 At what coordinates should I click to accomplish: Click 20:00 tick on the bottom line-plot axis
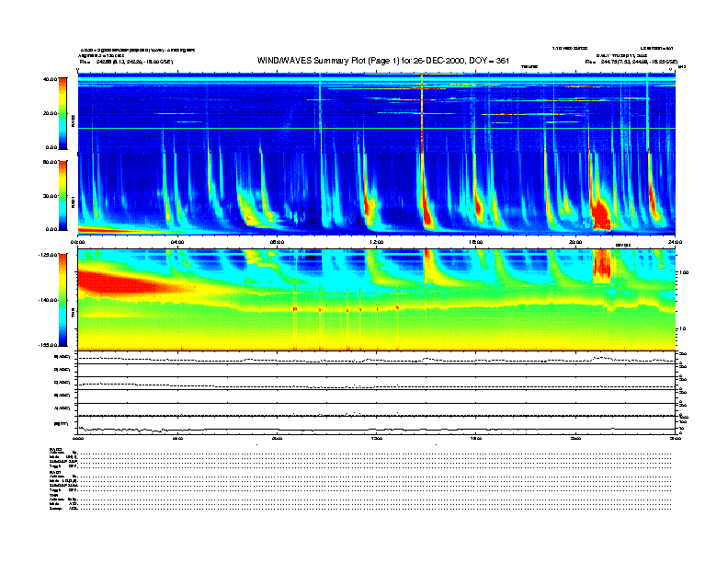tap(575, 438)
